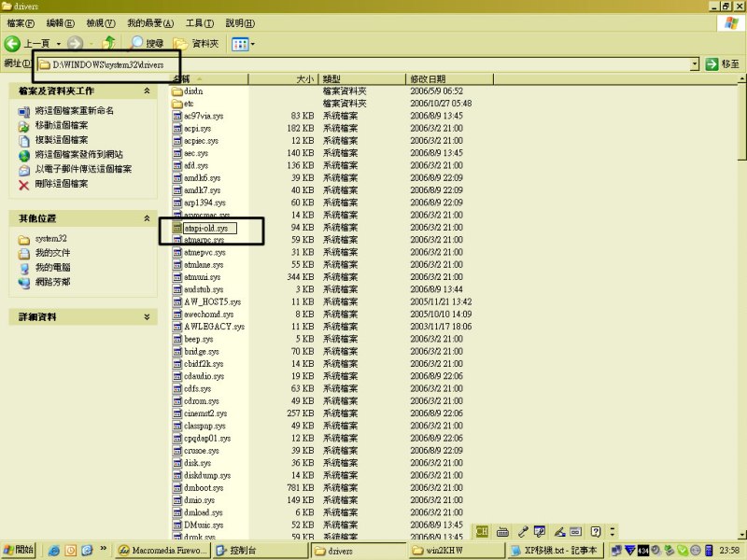Open the 檔案(F) menu

point(21,22)
